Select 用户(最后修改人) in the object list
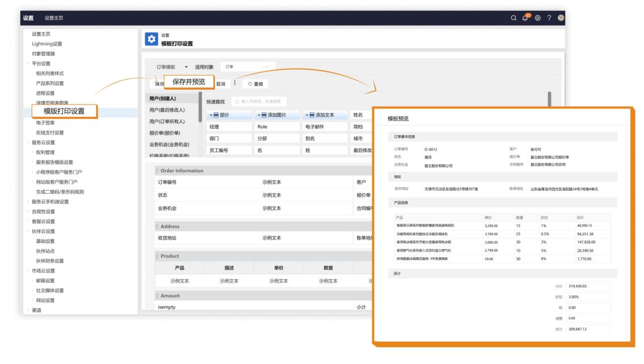This screenshot has height=364, width=644. (x=167, y=110)
